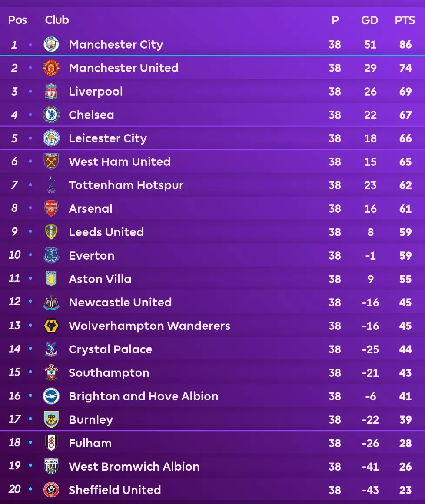
Task: Click the Sheffield United badge icon
Action: tap(51, 490)
